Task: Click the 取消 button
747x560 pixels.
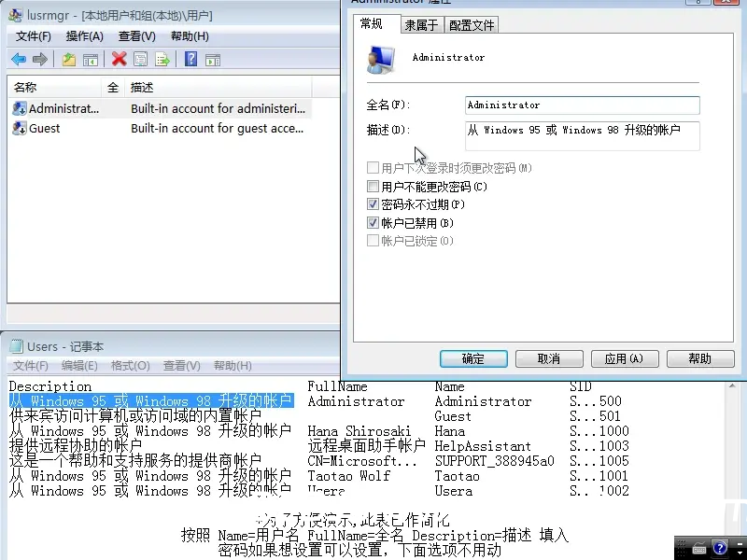Action: (549, 358)
